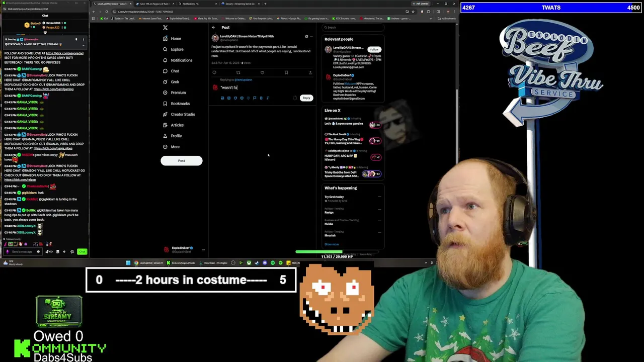Open more options for Messiah trend
644x362 pixels.
click(x=379, y=232)
